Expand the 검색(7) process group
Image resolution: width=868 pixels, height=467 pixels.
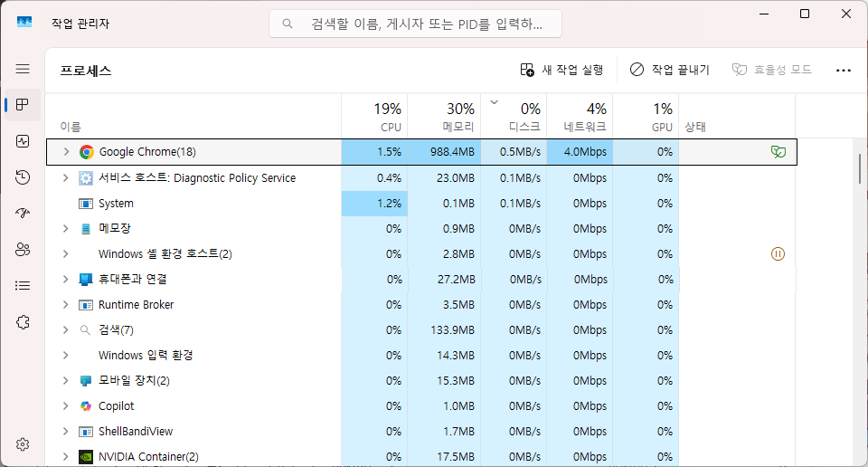coord(65,330)
